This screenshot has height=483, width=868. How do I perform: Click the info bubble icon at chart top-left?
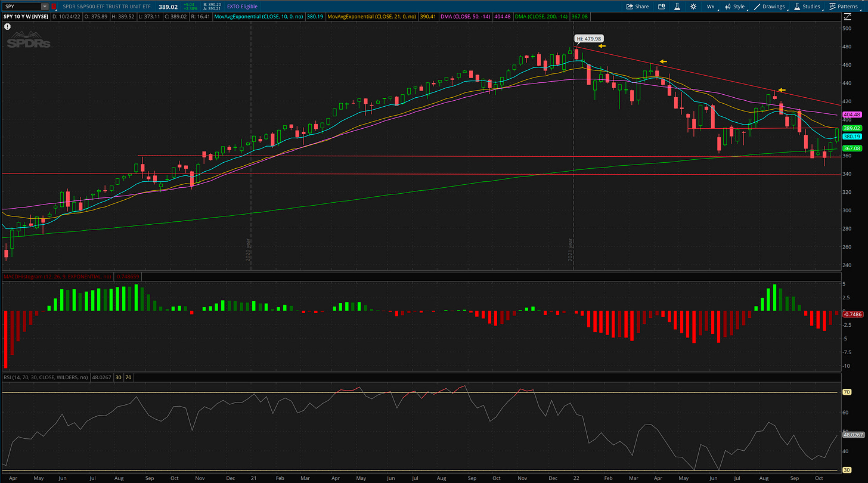pyautogui.click(x=8, y=27)
